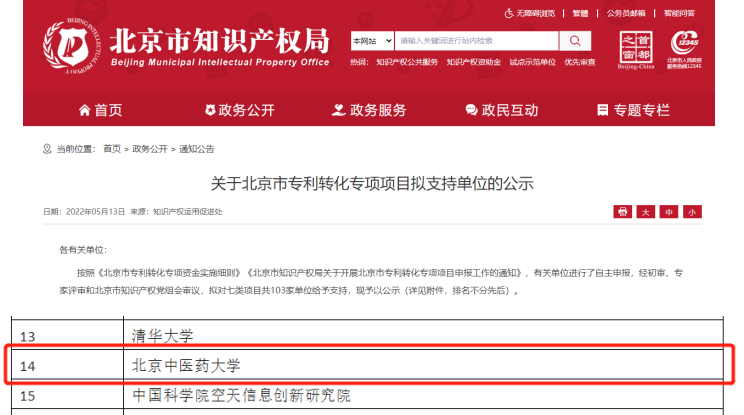This screenshot has width=744, height=415.
Task: Switch to traditional Chinese via 繁體 link
Action: [x=581, y=14]
